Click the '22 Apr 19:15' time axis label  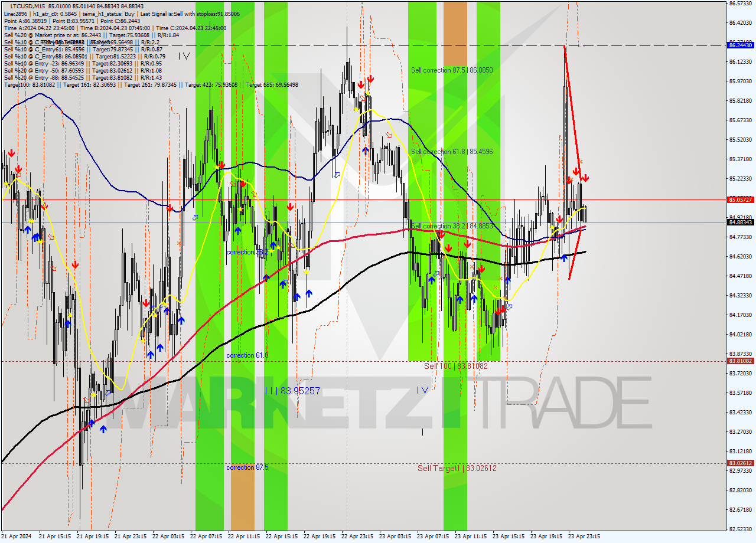(x=320, y=537)
